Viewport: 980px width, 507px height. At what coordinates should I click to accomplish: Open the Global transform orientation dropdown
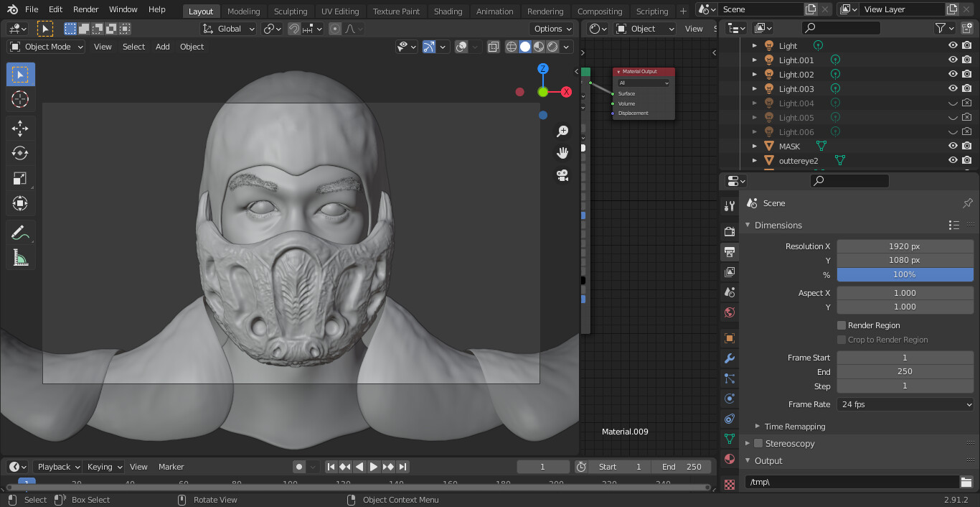pos(228,29)
